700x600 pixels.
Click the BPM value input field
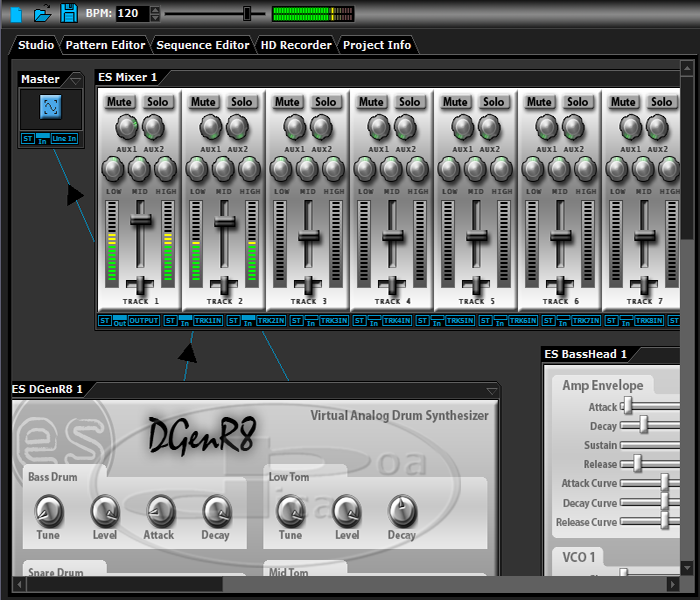coord(131,14)
